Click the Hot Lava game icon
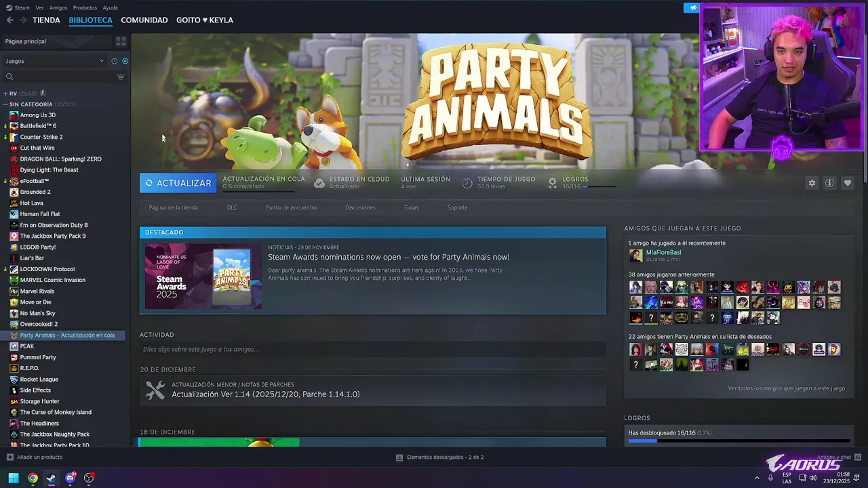 click(x=14, y=203)
